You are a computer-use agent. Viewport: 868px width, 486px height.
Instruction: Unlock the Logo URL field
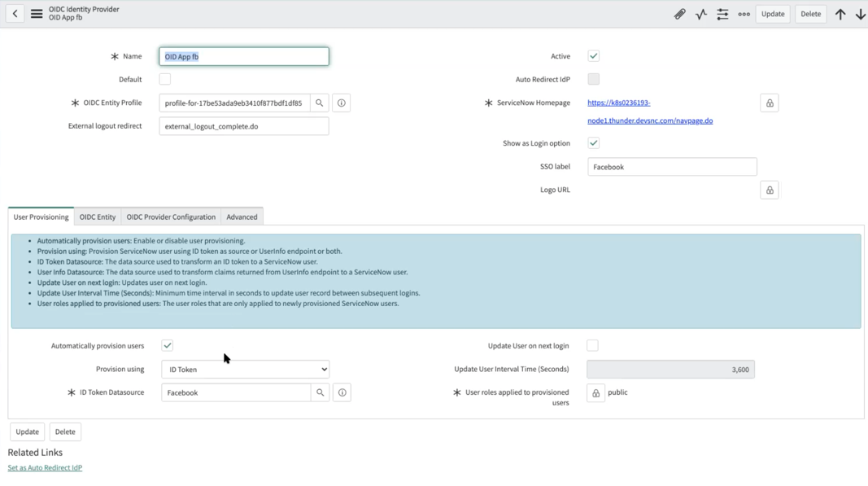coord(770,190)
